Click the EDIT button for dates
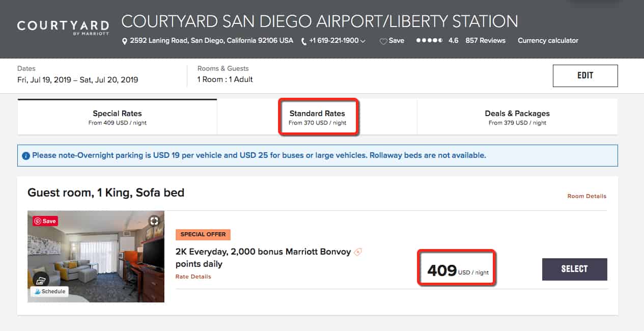Screen dimensions: 644x331 585,75
